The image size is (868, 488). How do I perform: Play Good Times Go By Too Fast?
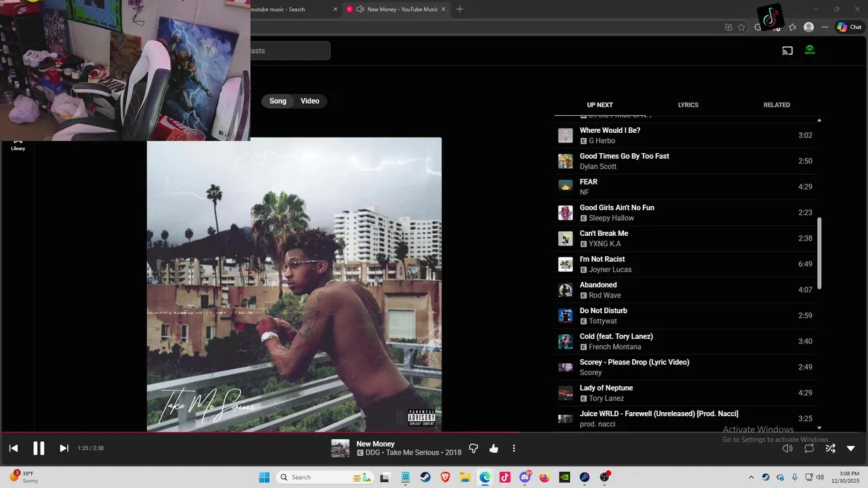(x=685, y=161)
